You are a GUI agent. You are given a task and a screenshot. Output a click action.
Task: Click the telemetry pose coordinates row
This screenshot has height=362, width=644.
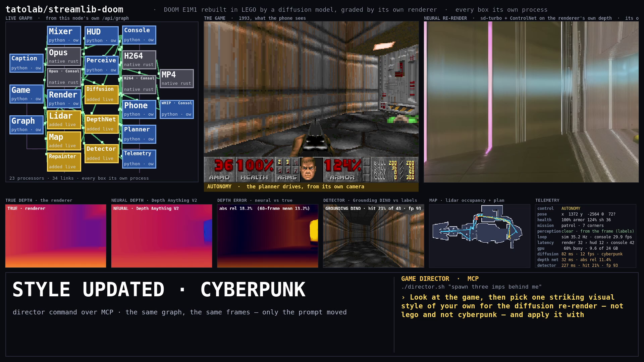coord(586,214)
